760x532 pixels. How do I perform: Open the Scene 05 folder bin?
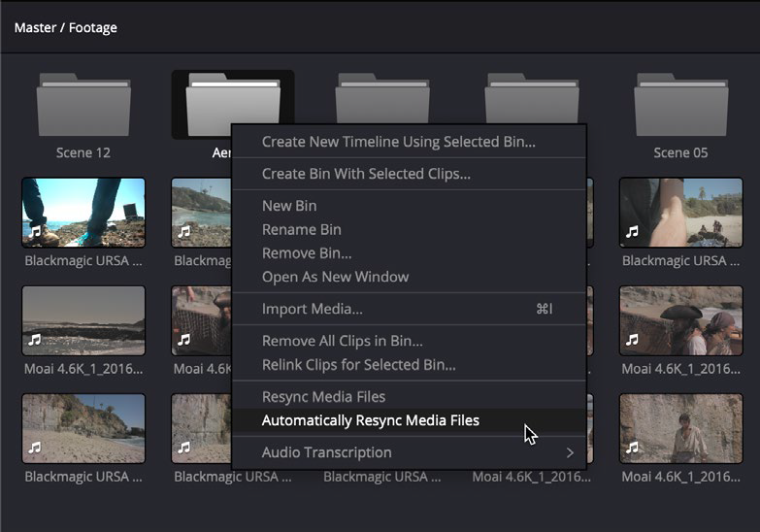(679, 105)
